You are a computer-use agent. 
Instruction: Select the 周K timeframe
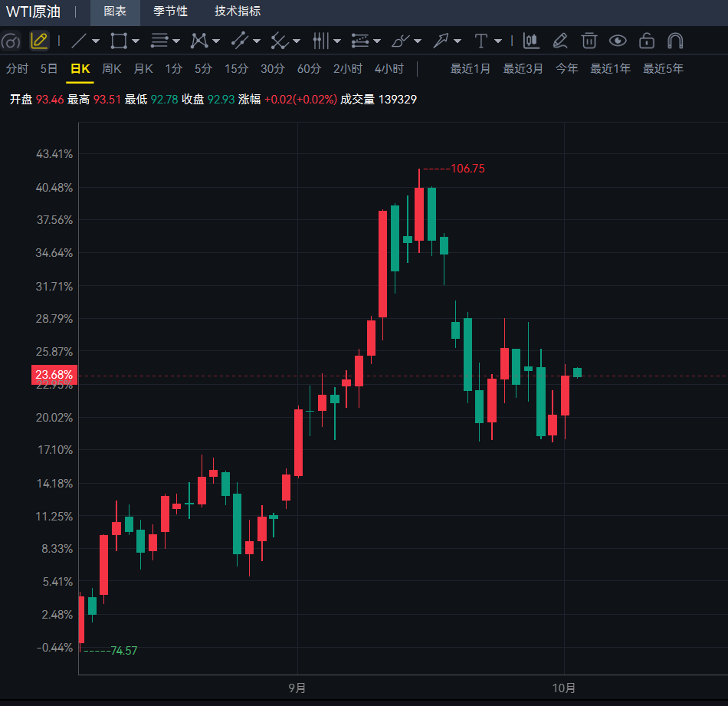point(111,69)
